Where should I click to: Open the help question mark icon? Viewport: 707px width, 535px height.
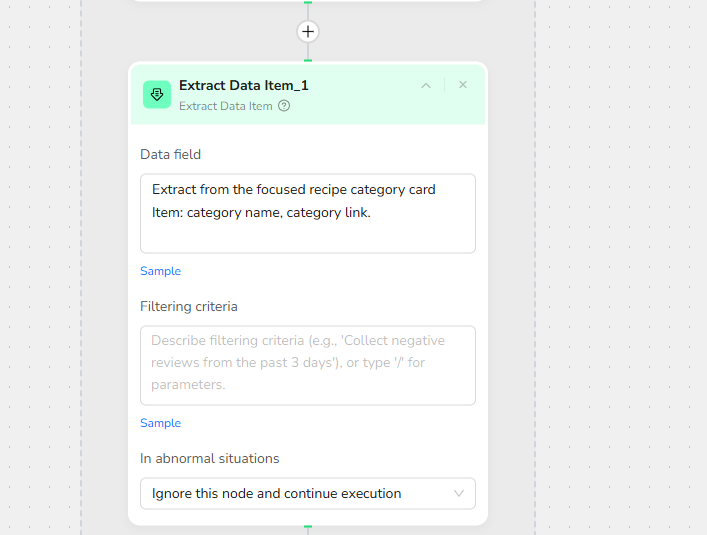pos(284,106)
